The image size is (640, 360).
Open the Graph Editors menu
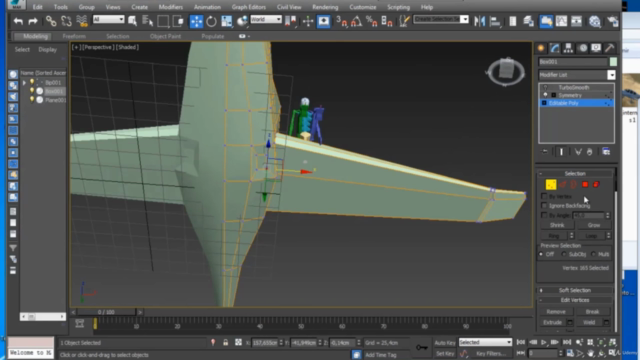[x=249, y=7]
